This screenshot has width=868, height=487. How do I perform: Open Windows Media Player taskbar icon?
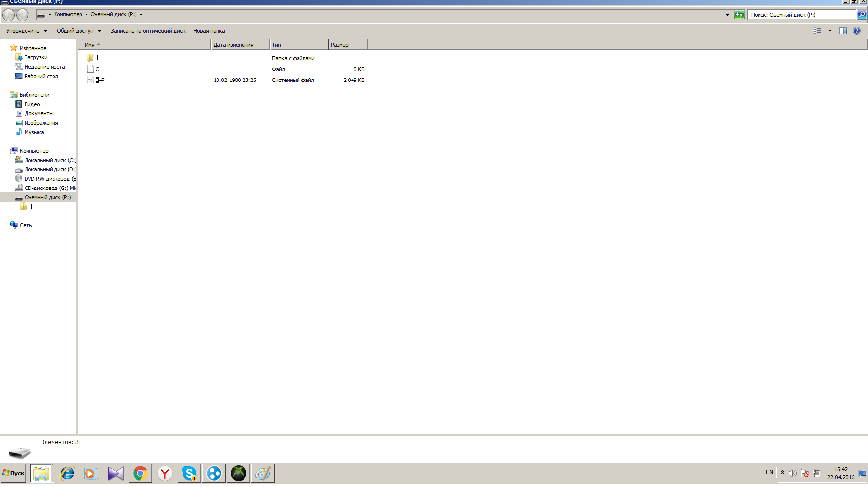pos(91,473)
